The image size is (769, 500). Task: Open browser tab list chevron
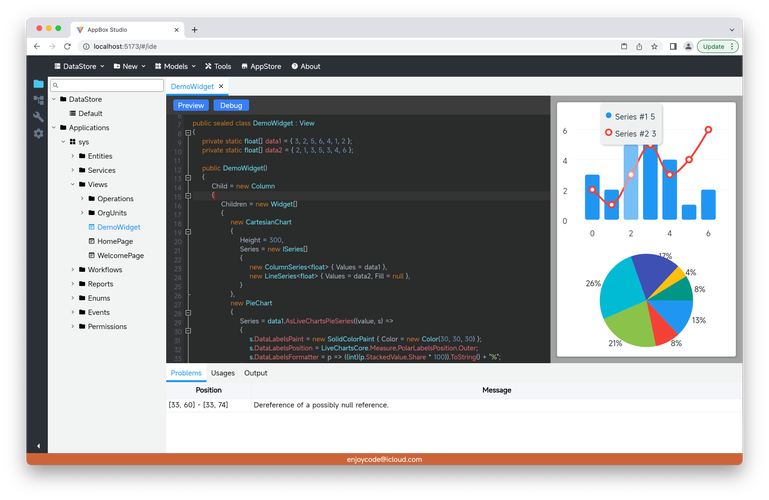click(732, 29)
